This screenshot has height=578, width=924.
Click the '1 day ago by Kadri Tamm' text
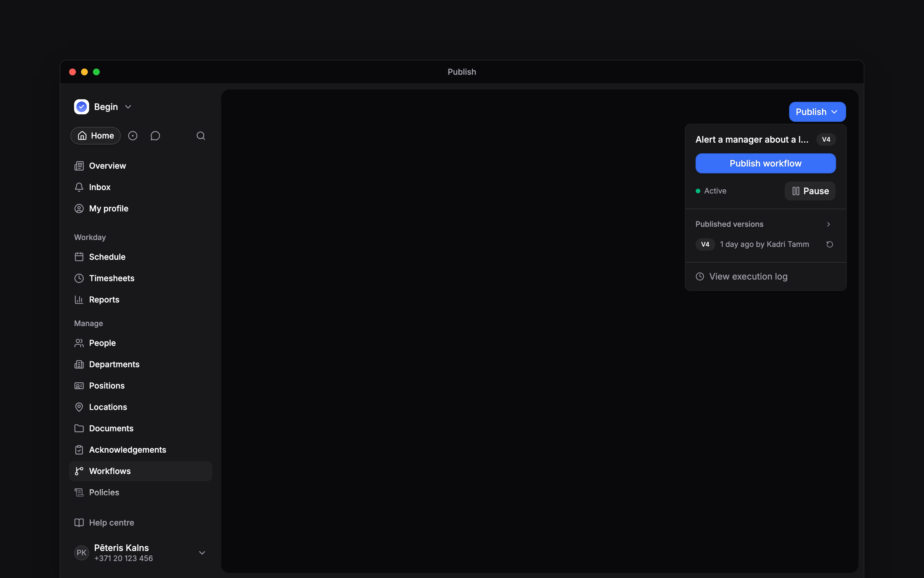coord(764,244)
